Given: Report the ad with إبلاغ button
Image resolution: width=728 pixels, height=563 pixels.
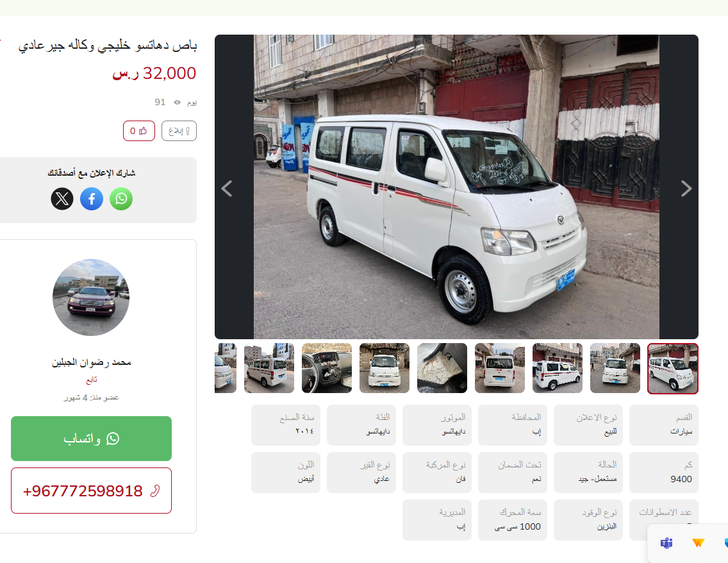Looking at the screenshot, I should pos(179,131).
